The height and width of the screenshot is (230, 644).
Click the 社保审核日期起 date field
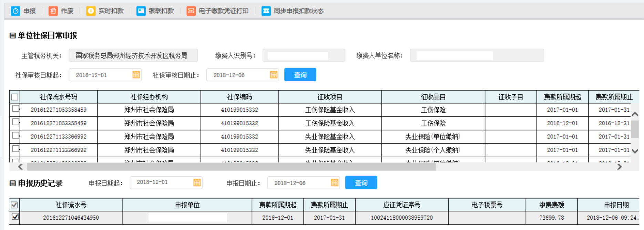[x=105, y=75]
